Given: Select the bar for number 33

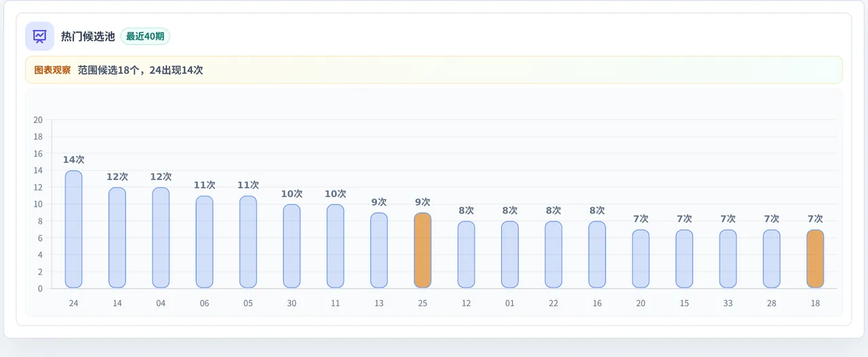Looking at the screenshot, I should (x=728, y=259).
